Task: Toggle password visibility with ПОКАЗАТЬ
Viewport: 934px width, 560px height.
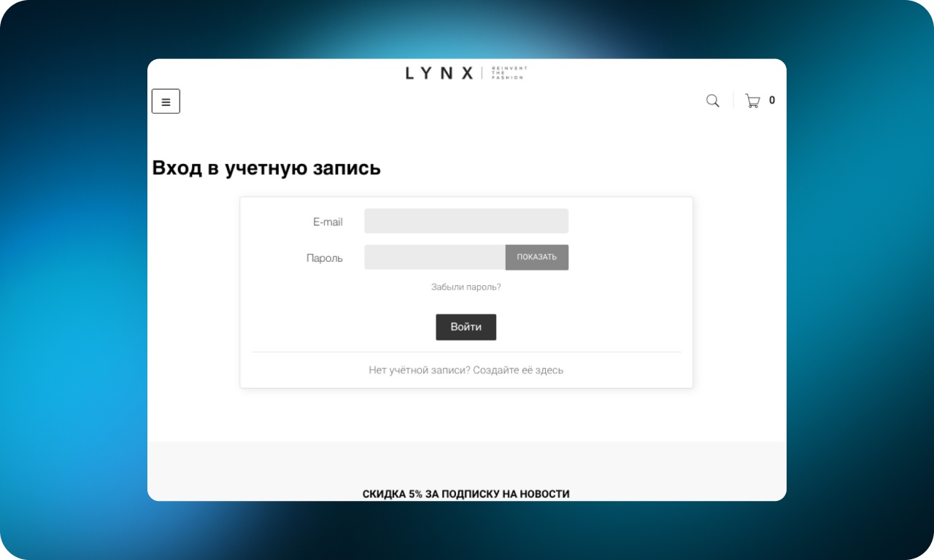Action: tap(537, 257)
